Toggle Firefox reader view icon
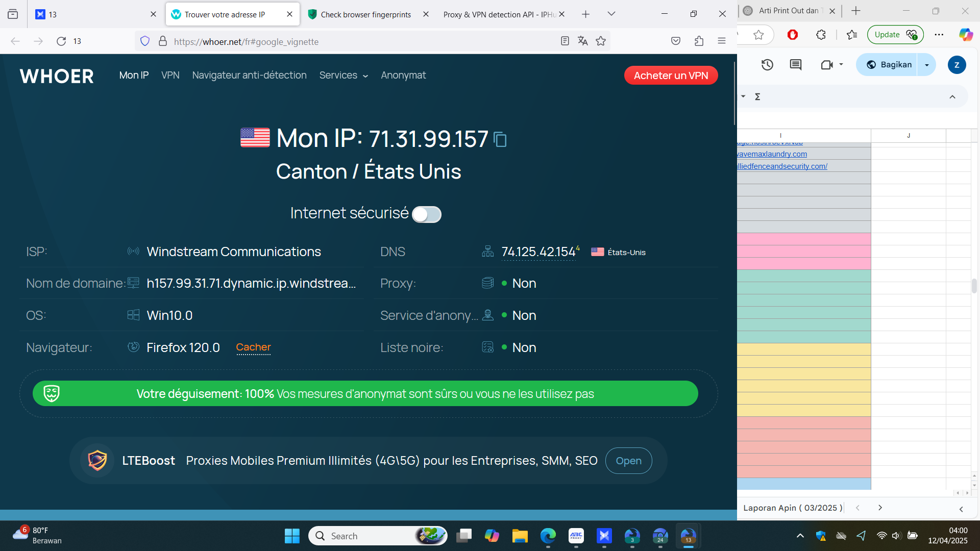This screenshot has width=980, height=551. coord(565,41)
